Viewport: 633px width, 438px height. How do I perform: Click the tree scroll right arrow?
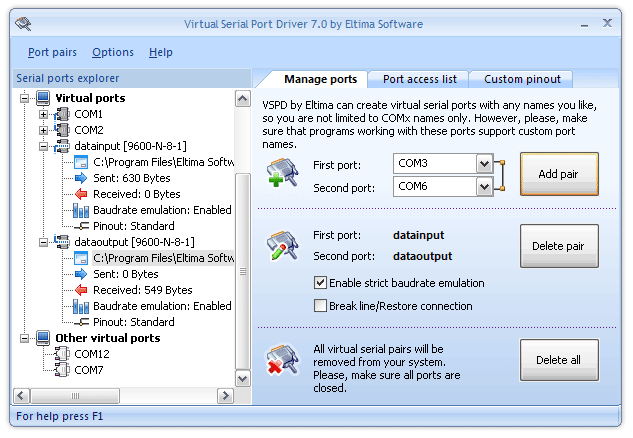coord(226,396)
